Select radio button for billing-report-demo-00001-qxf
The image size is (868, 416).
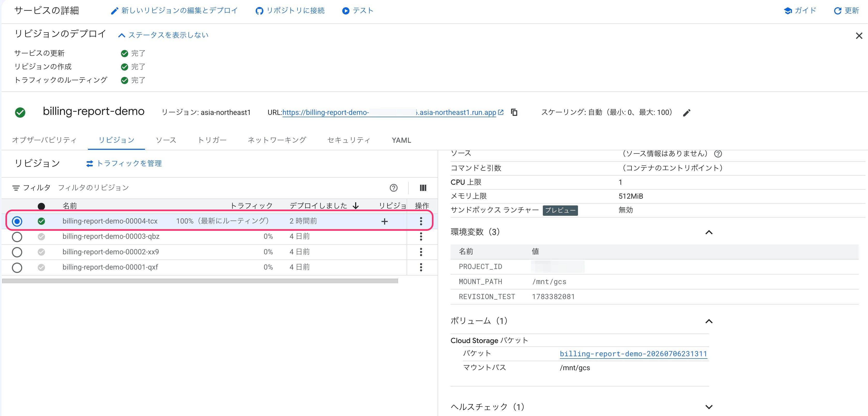[17, 267]
